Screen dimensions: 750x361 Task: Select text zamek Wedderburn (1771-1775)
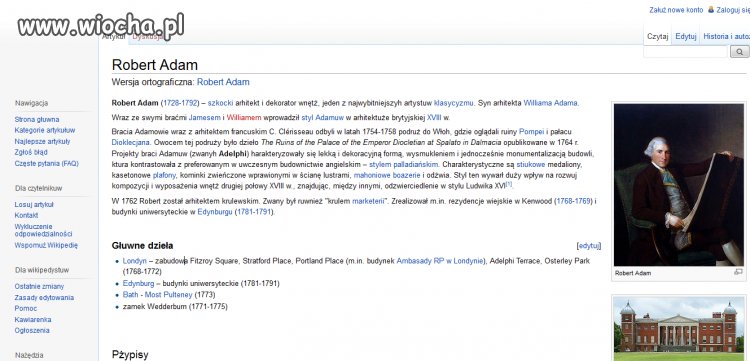pyautogui.click(x=175, y=306)
